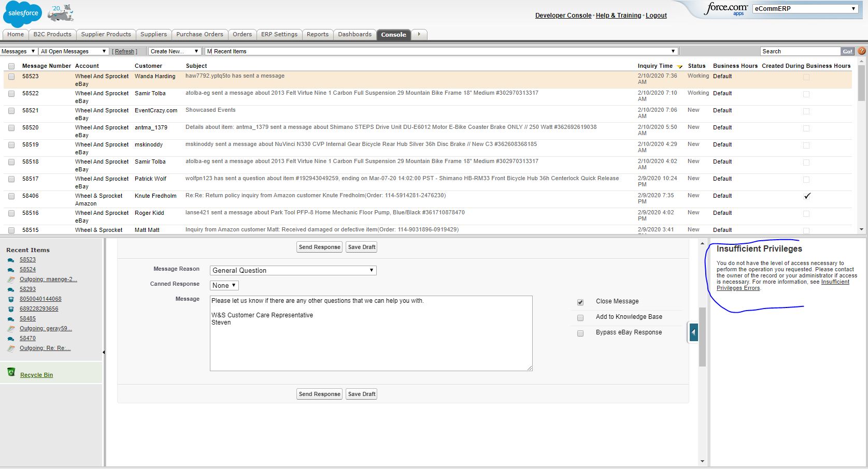
Task: Click the Logout link
Action: (656, 16)
